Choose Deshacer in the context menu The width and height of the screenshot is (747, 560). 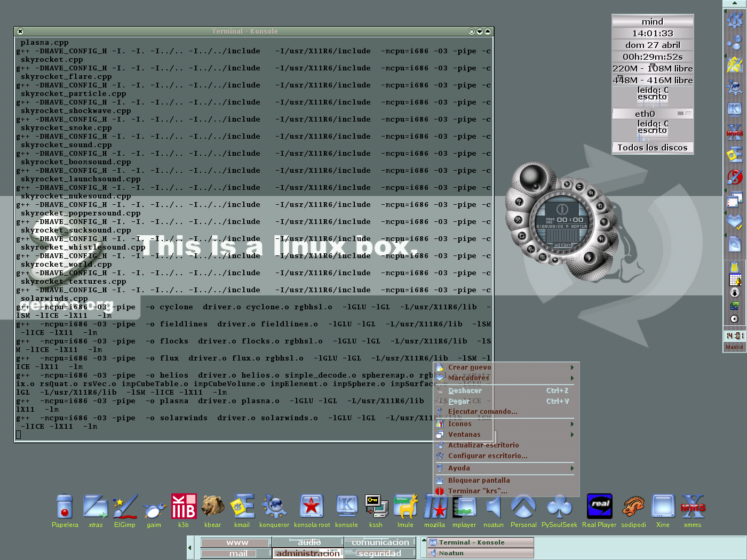(x=506, y=391)
